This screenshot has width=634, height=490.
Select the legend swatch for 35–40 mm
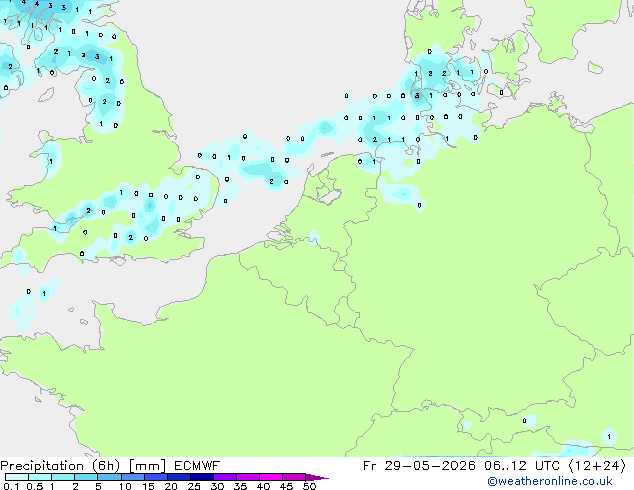click(x=248, y=477)
